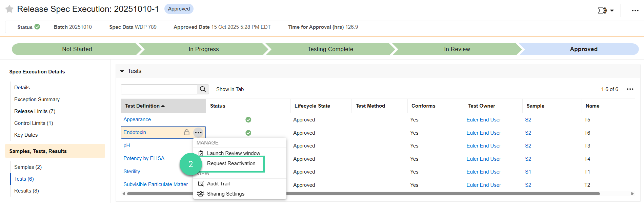Screen dimensions: 644x203
Task: Click the scroll-right arrow of Tests table
Action: click(632, 194)
